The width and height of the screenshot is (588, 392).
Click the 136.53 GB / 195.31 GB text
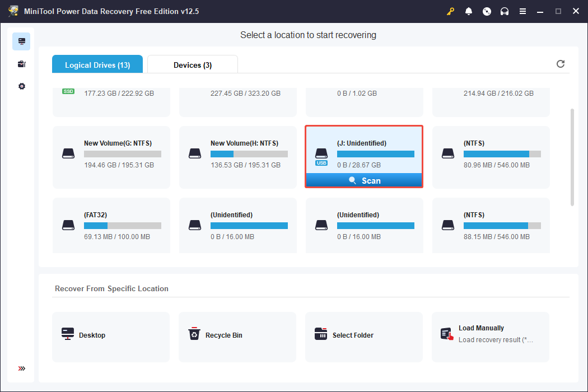point(245,165)
